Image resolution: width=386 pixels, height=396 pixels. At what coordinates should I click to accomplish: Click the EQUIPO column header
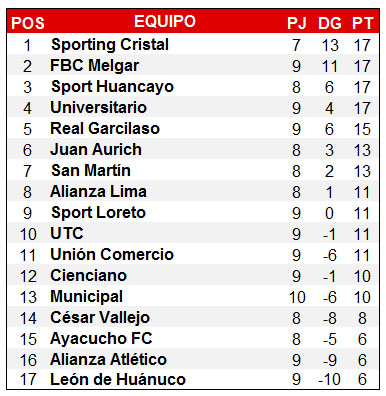[165, 21]
